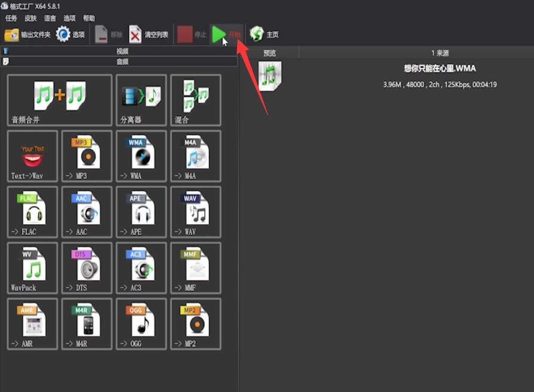The width and height of the screenshot is (534, 392).
Task: Clear the task list with 清空列表
Action: [x=149, y=35]
